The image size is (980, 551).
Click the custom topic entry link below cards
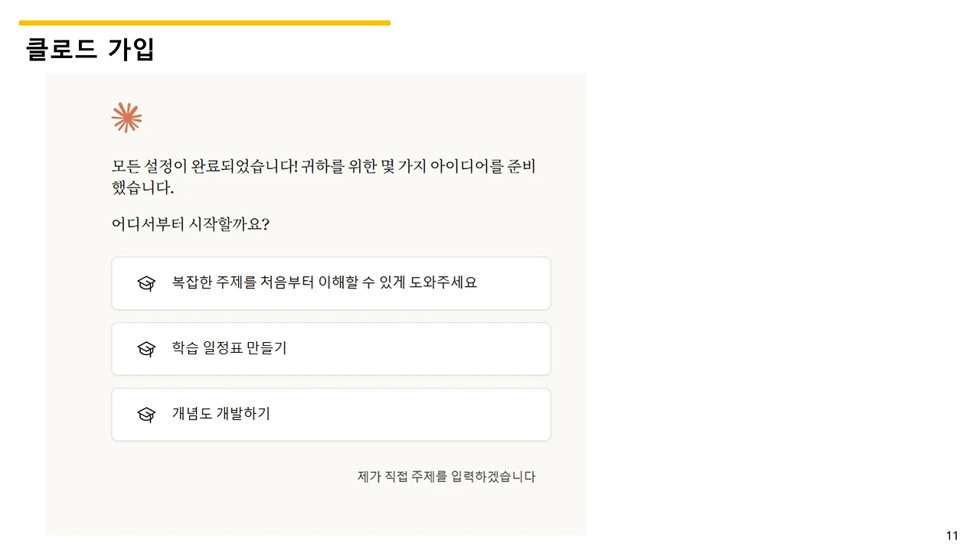pos(446,476)
